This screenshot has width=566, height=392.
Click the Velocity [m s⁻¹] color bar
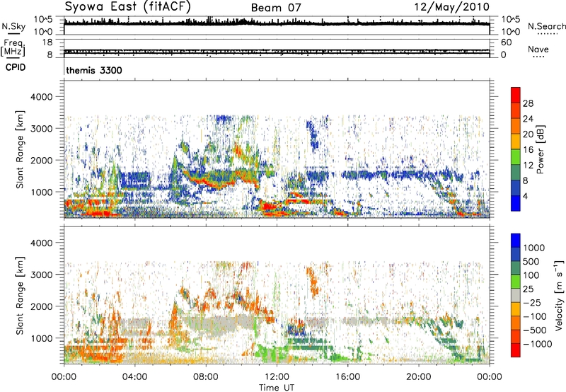point(516,295)
